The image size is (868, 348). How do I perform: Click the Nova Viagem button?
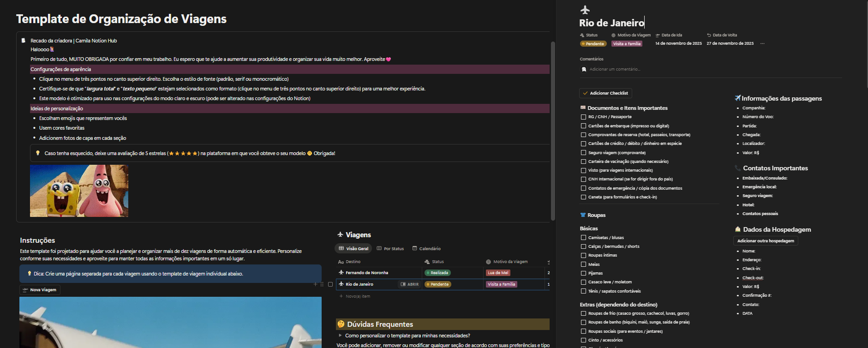(40, 290)
